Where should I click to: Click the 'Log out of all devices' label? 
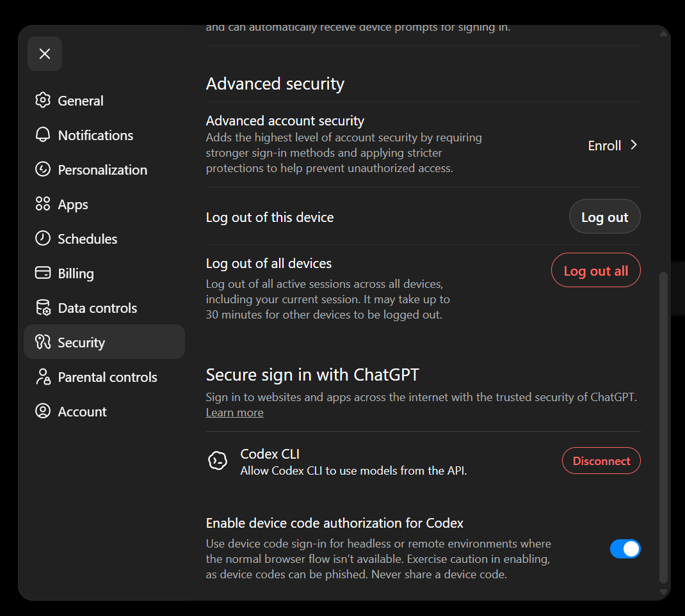pyautogui.click(x=269, y=264)
